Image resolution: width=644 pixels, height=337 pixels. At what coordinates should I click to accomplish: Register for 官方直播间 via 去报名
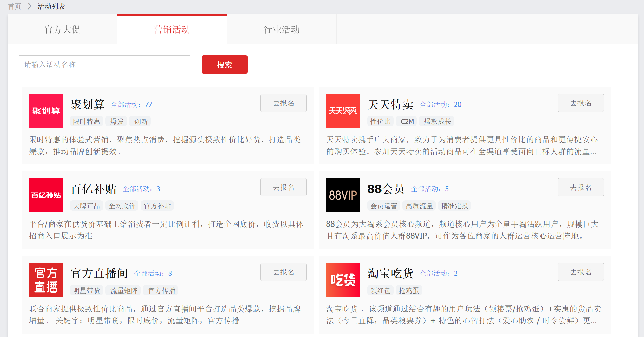coord(283,272)
